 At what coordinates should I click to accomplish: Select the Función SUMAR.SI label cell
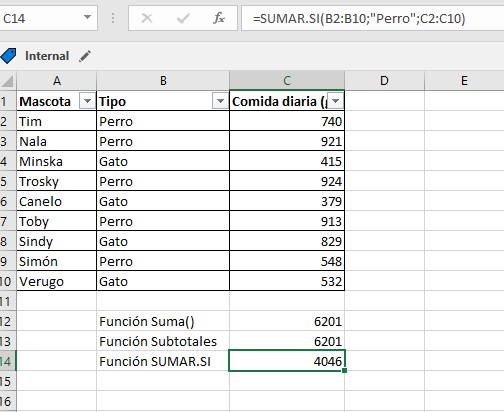coord(163,361)
